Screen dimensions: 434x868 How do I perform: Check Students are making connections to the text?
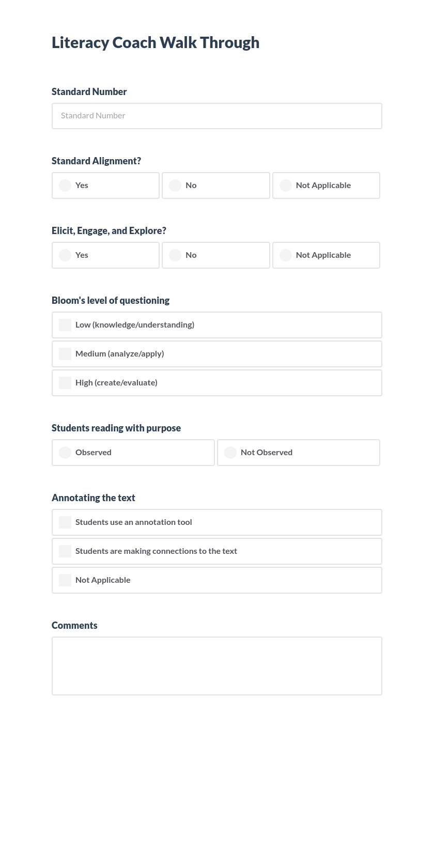pos(65,551)
